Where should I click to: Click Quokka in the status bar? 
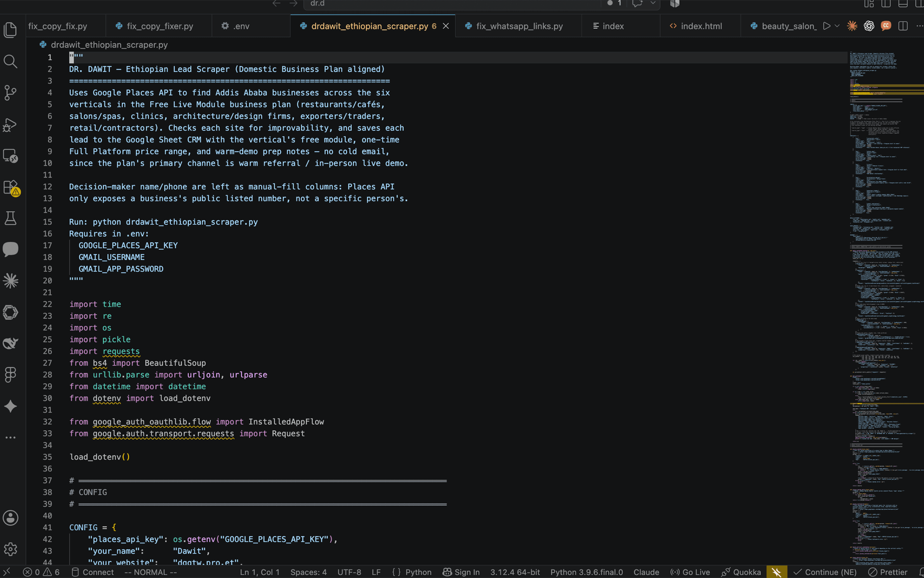pos(741,572)
